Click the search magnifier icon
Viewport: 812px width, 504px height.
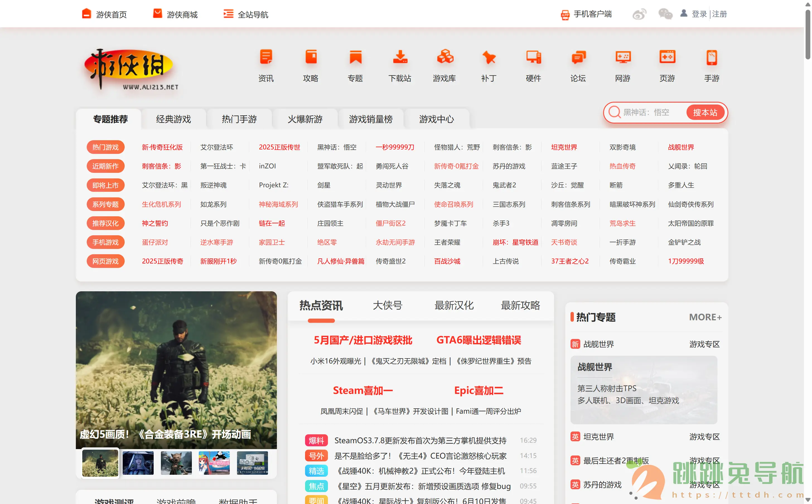[x=614, y=112]
